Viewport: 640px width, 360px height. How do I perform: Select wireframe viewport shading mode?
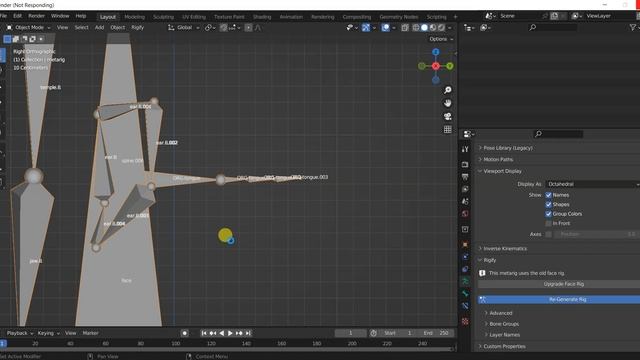click(x=416, y=28)
